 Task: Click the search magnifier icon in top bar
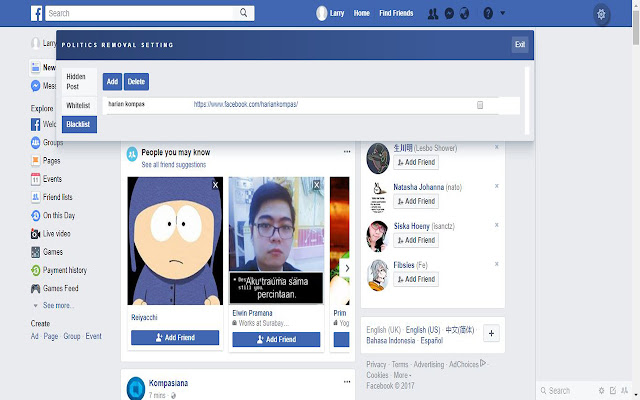(x=243, y=13)
